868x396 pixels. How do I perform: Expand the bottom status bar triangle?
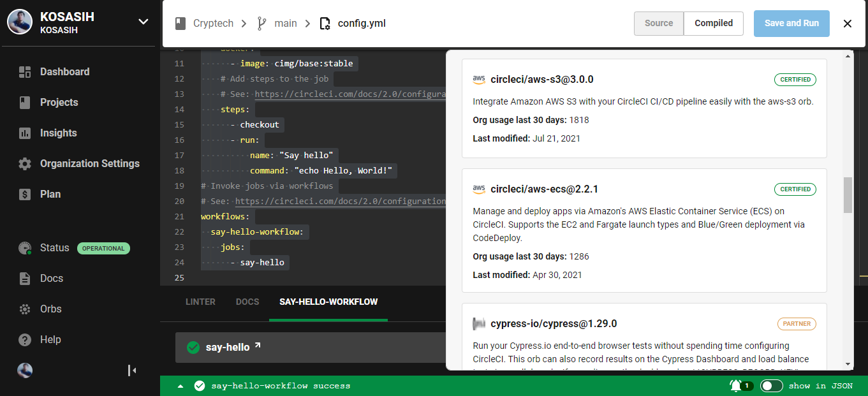tap(180, 386)
